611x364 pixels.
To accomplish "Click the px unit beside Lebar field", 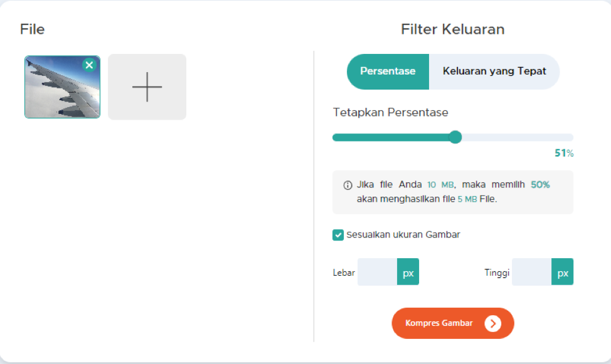I will [408, 273].
